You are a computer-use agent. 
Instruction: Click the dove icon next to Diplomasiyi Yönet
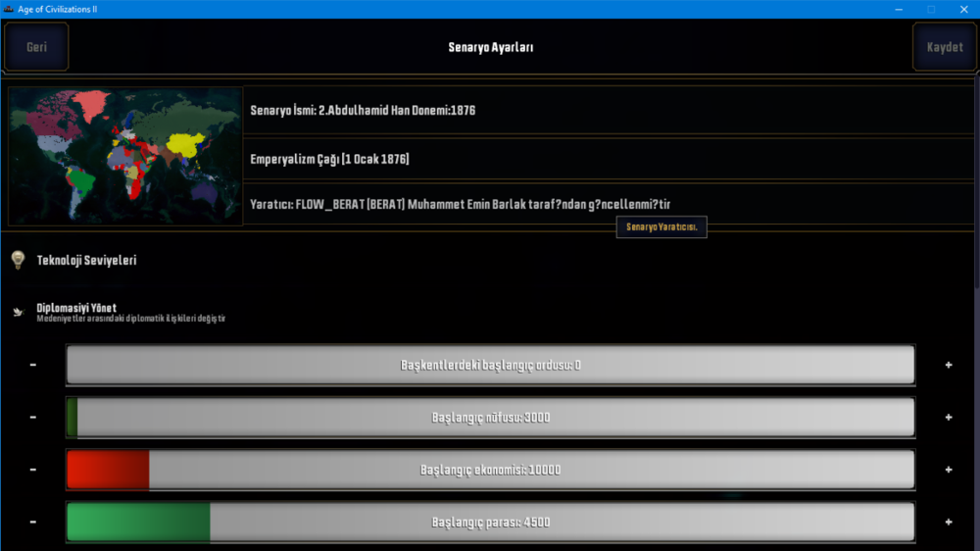pos(18,312)
